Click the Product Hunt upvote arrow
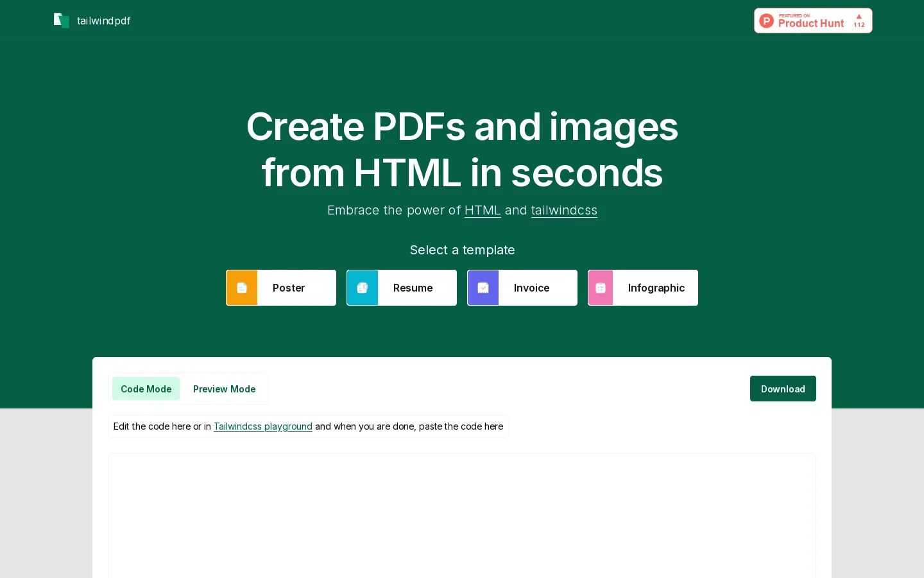Image resolution: width=924 pixels, height=578 pixels. click(859, 17)
